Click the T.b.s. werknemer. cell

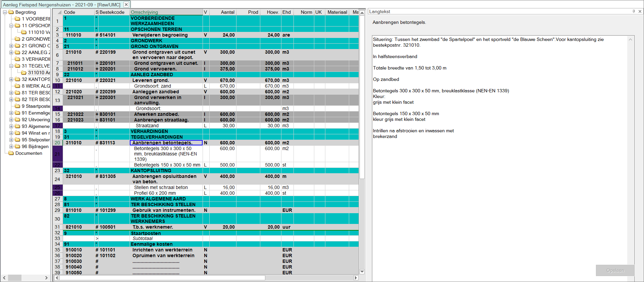[x=166, y=227]
